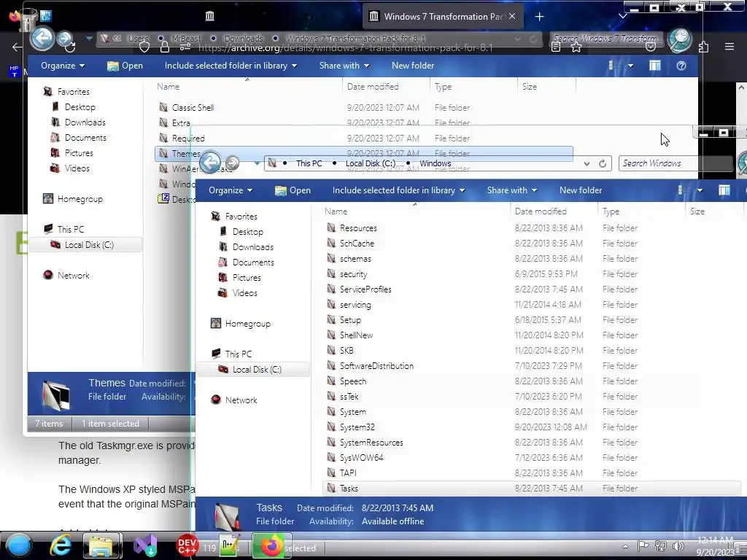Select the Resources folder
Screen dimensions: 747x560
pos(358,228)
